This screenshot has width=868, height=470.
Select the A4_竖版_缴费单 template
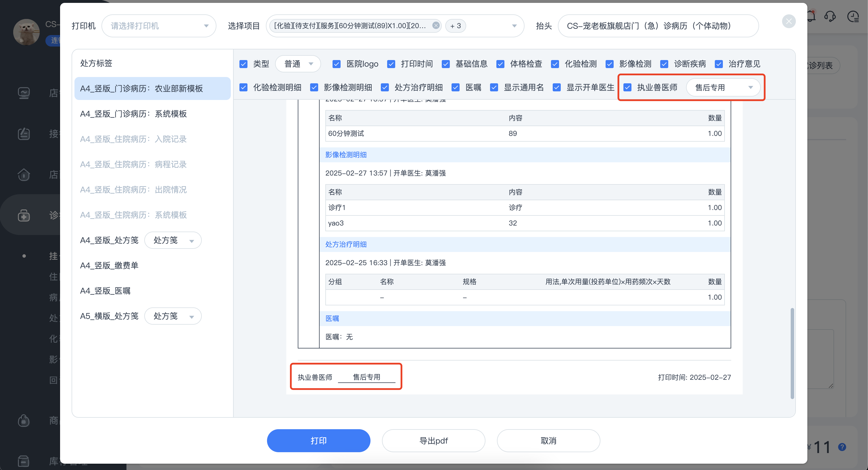point(109,265)
